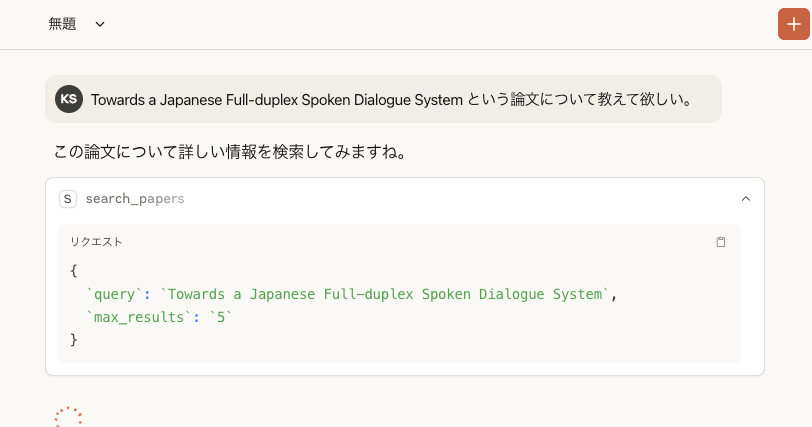Image resolution: width=812 pixels, height=427 pixels.
Task: Click the KS user avatar
Action: 69,99
